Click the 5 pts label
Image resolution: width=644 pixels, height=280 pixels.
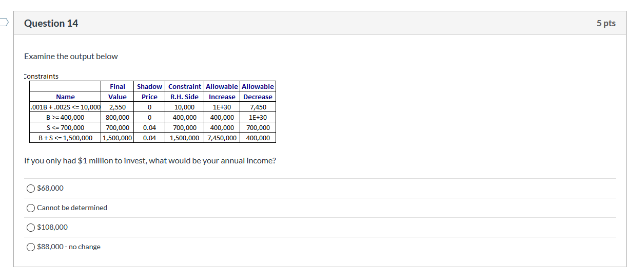point(606,23)
